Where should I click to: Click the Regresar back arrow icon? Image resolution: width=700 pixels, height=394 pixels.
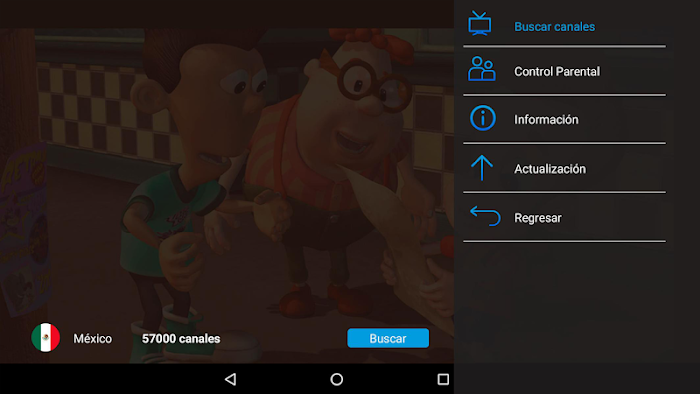pyautogui.click(x=485, y=216)
